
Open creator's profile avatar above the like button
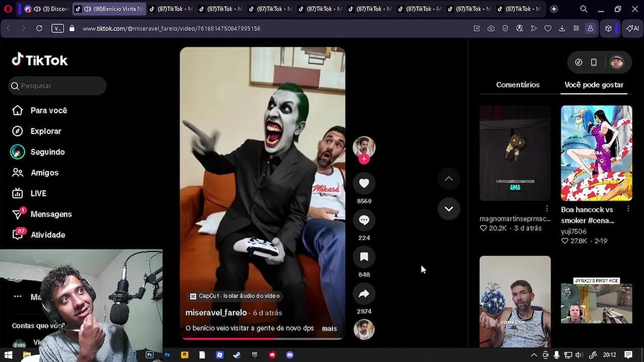click(x=364, y=147)
